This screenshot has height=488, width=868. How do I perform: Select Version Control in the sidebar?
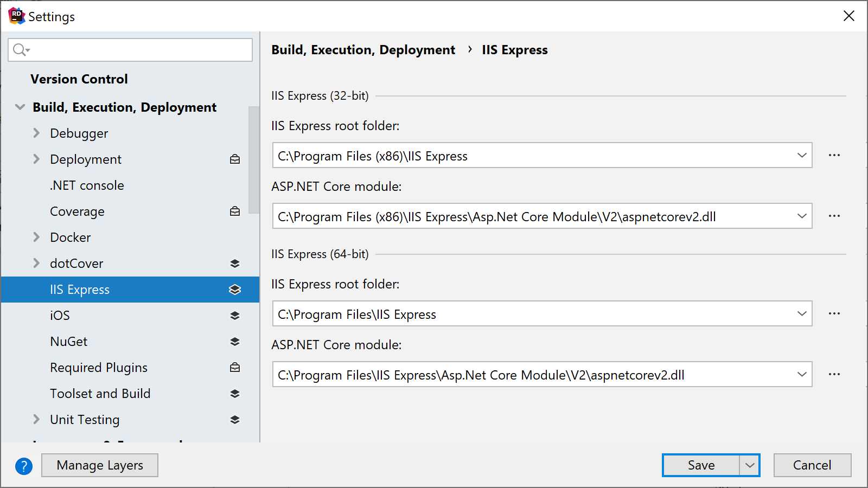click(x=79, y=79)
